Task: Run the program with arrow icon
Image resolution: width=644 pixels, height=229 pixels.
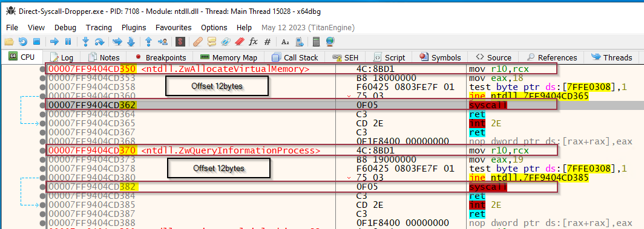Action: click(x=54, y=41)
